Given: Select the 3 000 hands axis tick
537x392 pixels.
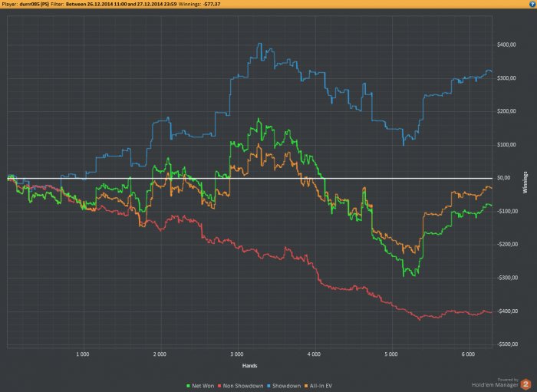Looking at the screenshot, I should [x=236, y=354].
